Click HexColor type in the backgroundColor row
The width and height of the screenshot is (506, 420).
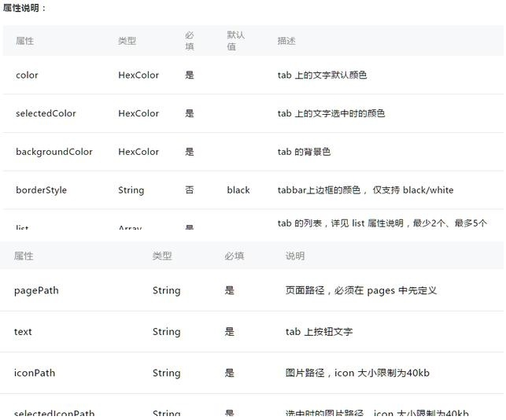(x=139, y=152)
